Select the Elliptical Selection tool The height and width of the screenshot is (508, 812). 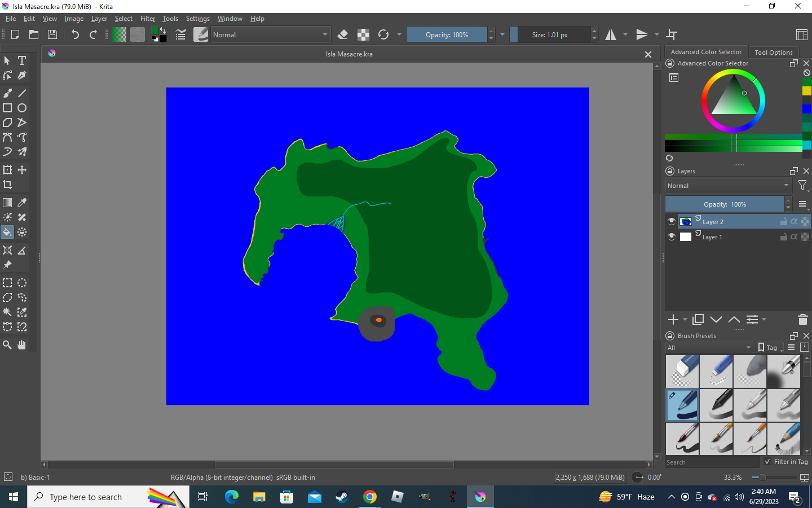point(22,283)
